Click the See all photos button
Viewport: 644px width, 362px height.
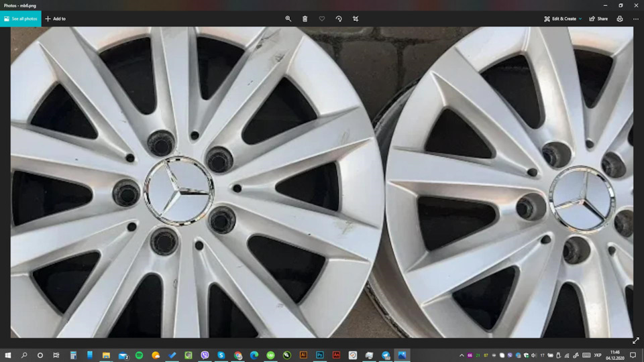coord(21,19)
